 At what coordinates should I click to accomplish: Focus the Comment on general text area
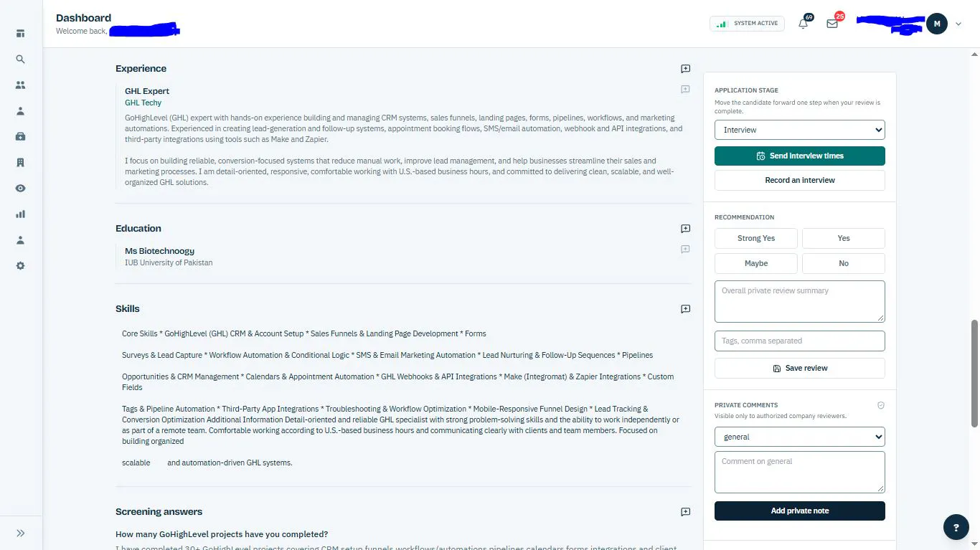click(x=799, y=472)
